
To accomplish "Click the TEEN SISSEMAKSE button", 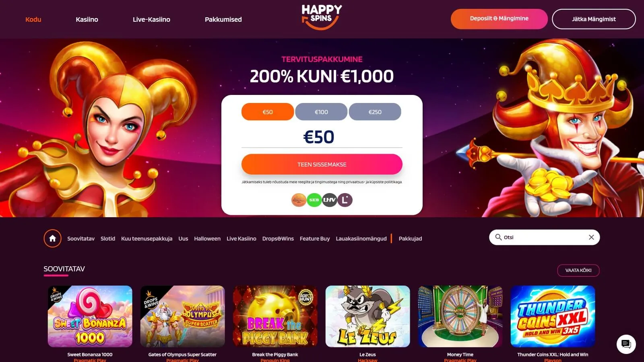I will [322, 165].
